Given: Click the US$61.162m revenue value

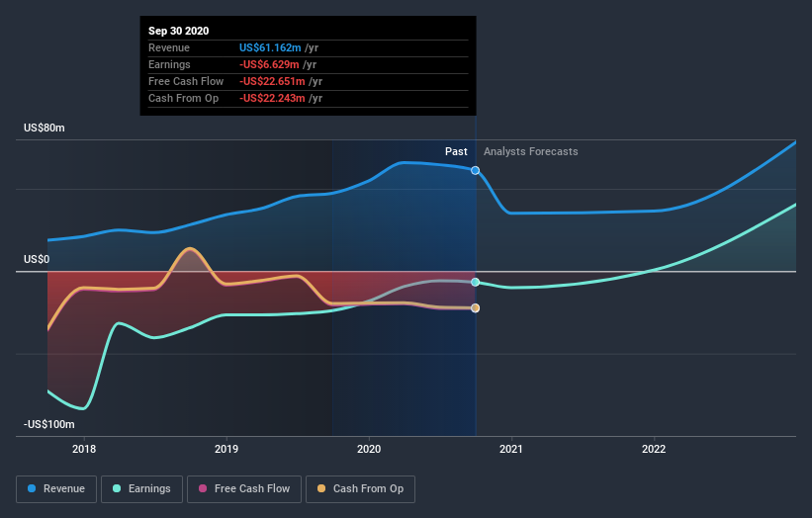Looking at the screenshot, I should [x=270, y=47].
